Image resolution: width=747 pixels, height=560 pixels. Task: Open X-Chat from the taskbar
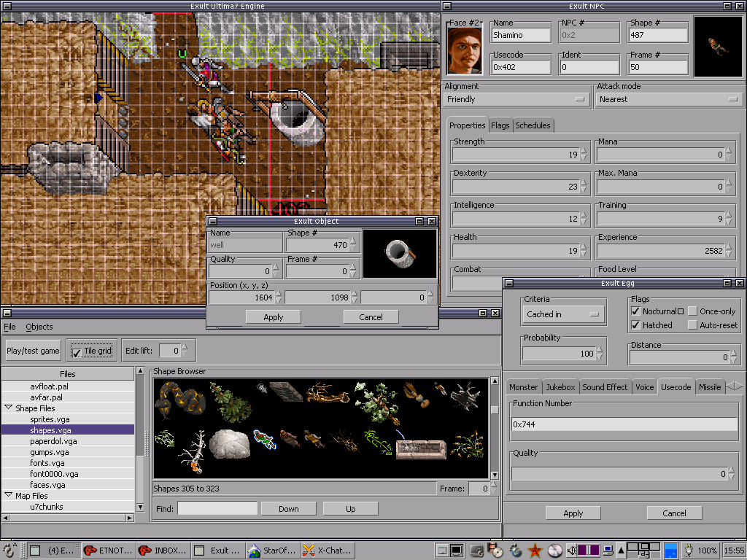coord(328,550)
